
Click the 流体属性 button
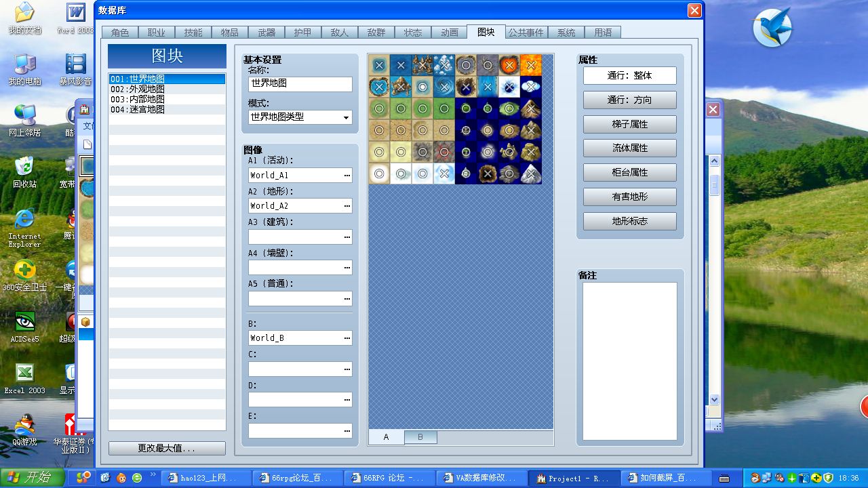click(630, 148)
